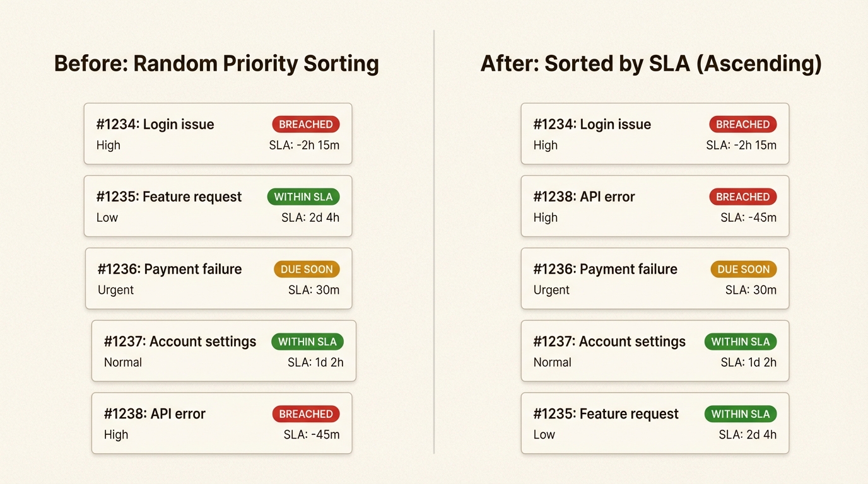Viewport: 868px width, 484px height.
Task: Click BREACHED badge on After column's API error ticket
Action: [742, 197]
